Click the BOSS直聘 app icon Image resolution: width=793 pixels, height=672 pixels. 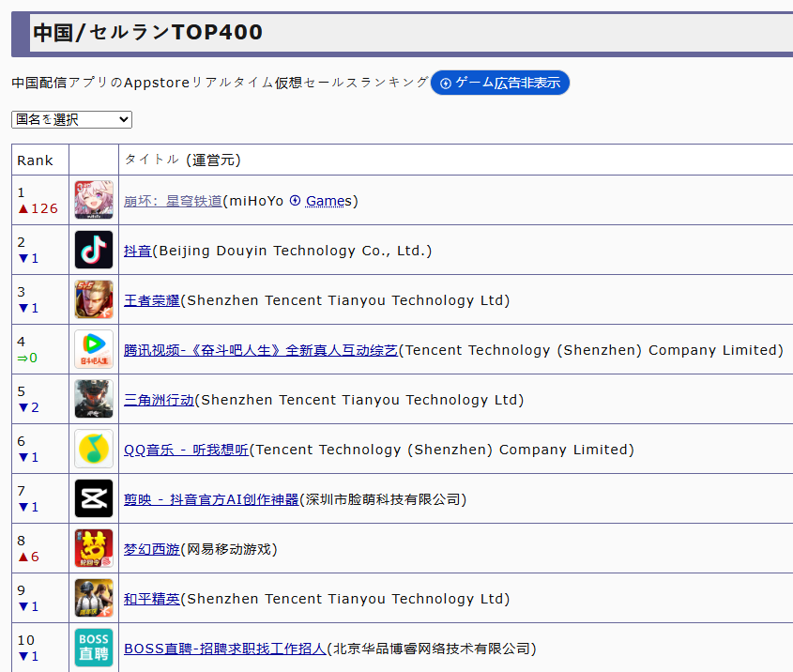[x=94, y=648]
